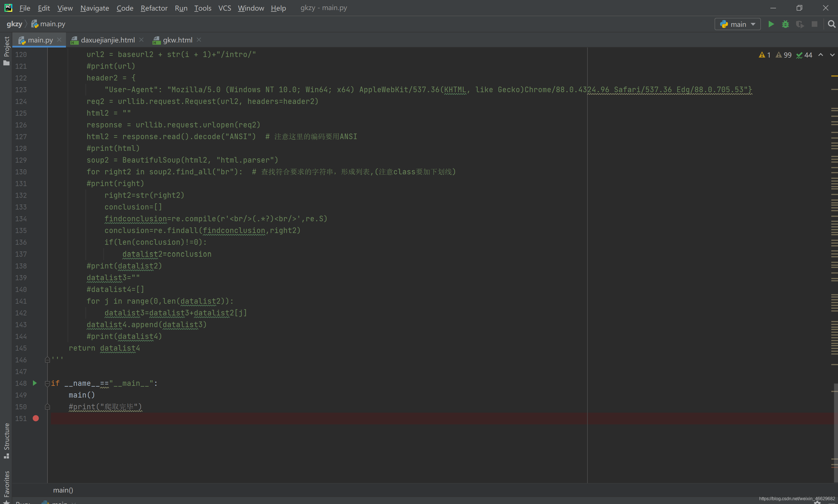
Task: Switch to the daxuejianjie.html tab
Action: pyautogui.click(x=108, y=40)
